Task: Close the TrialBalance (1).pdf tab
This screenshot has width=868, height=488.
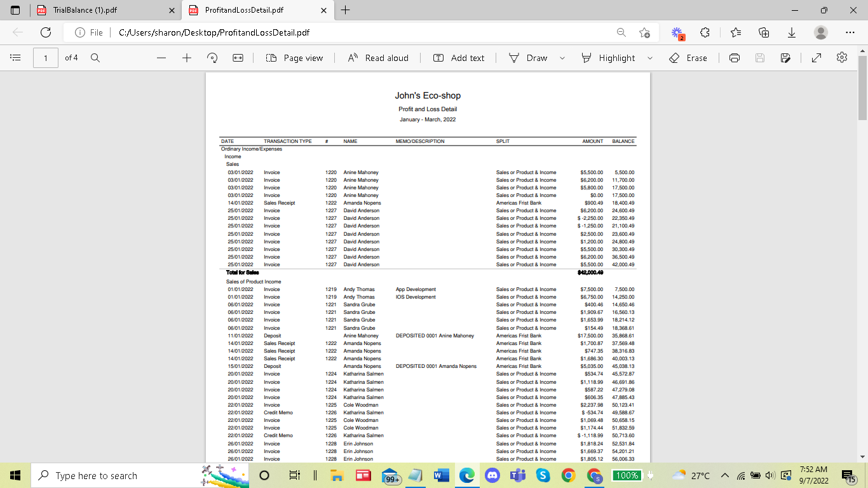Action: pos(172,10)
